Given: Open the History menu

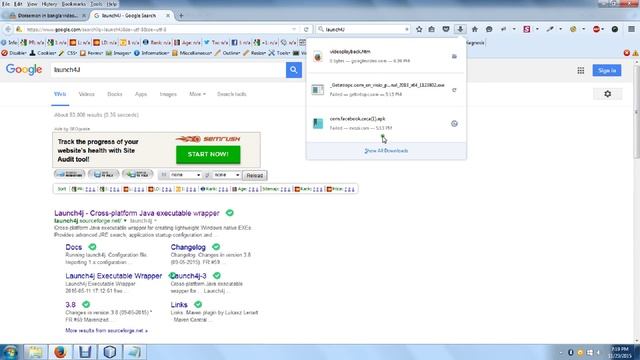Looking at the screenshot, I should tap(49, 4).
